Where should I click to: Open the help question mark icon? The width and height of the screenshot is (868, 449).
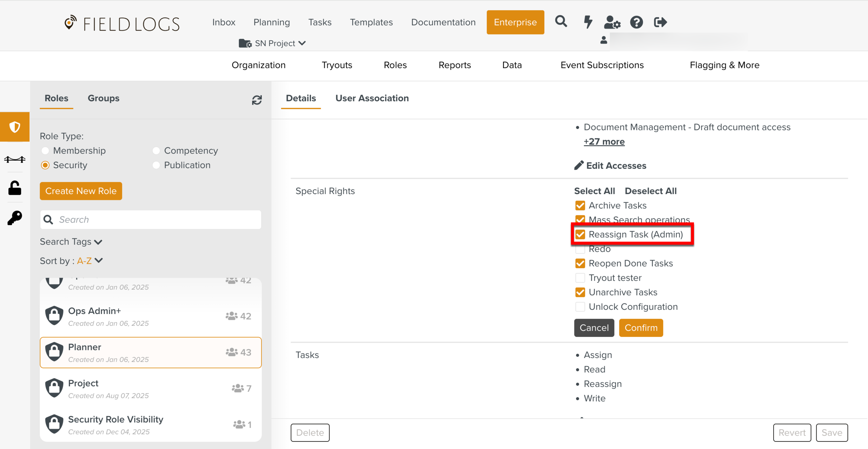coord(636,22)
